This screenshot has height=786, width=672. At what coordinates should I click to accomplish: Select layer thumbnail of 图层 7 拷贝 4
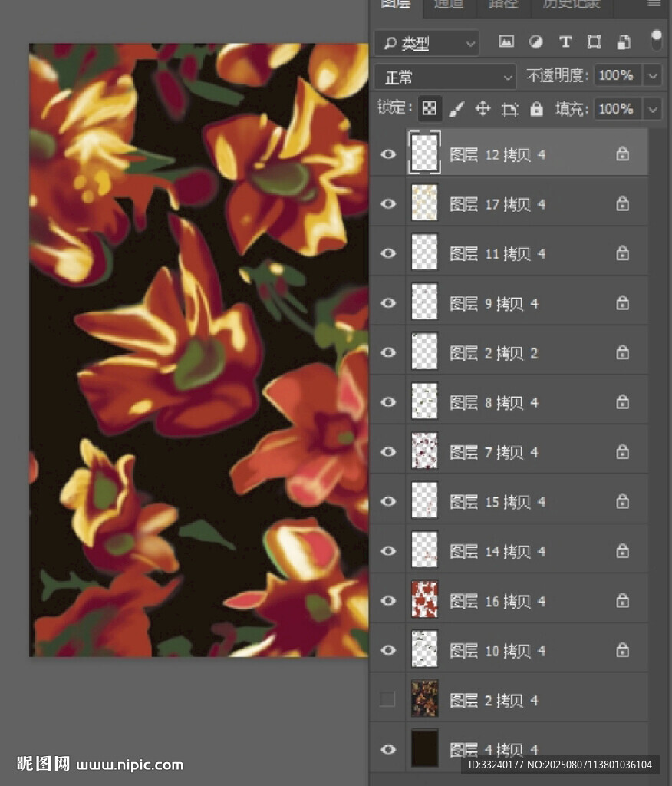click(x=424, y=451)
